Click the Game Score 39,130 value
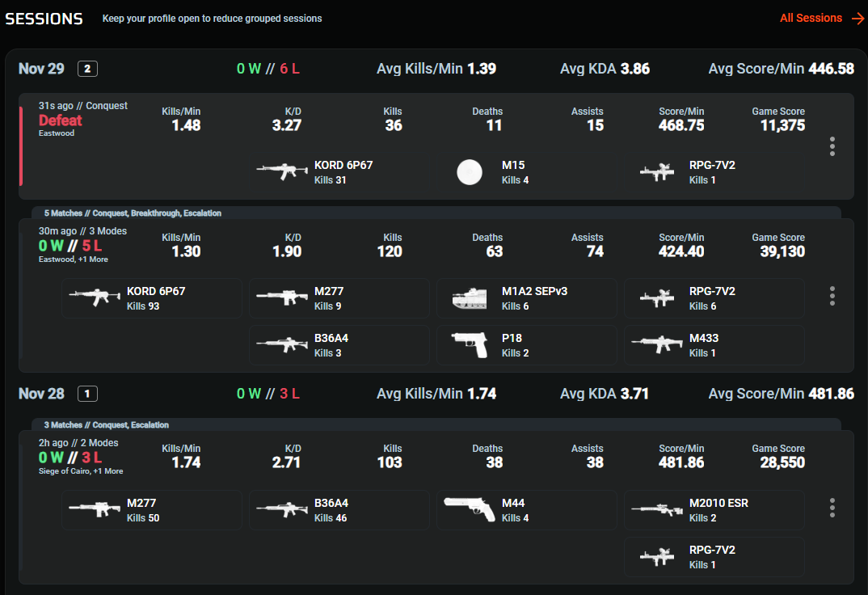 [782, 252]
